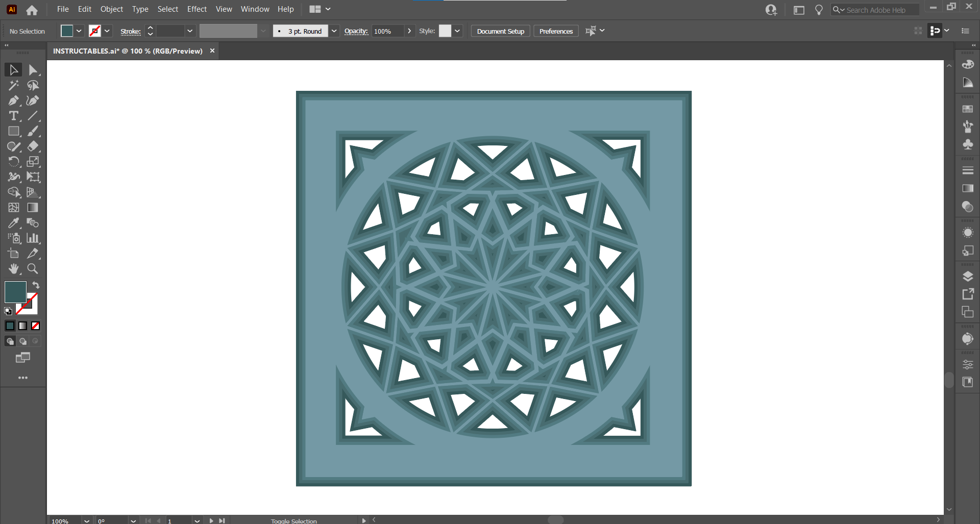Select the Symbol Sprayer tool

coord(14,238)
